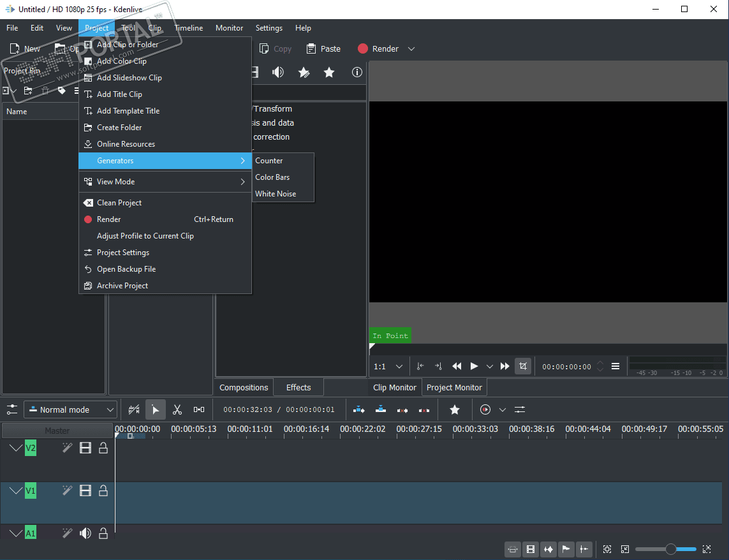Lock the V2 track
The width and height of the screenshot is (729, 560).
[x=103, y=448]
